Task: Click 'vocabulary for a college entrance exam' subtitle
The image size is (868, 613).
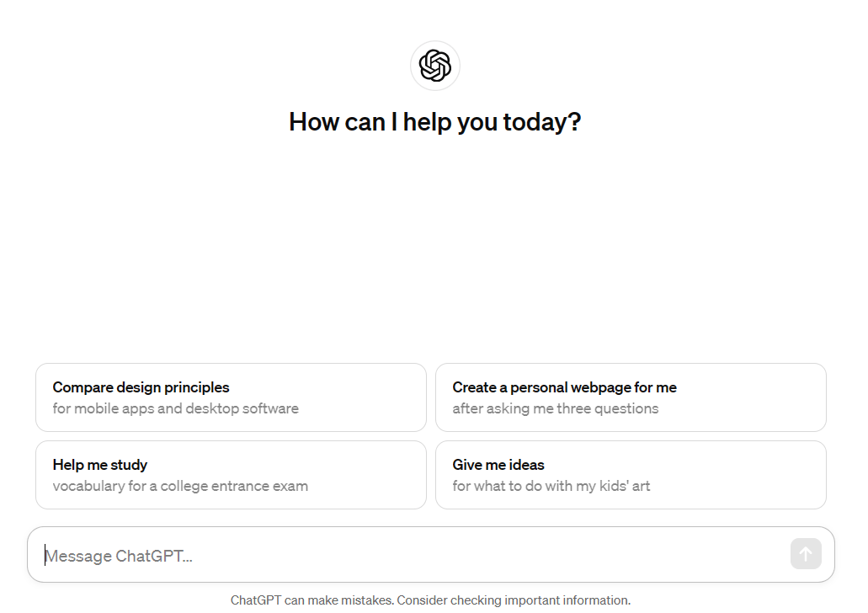Action: 180,486
